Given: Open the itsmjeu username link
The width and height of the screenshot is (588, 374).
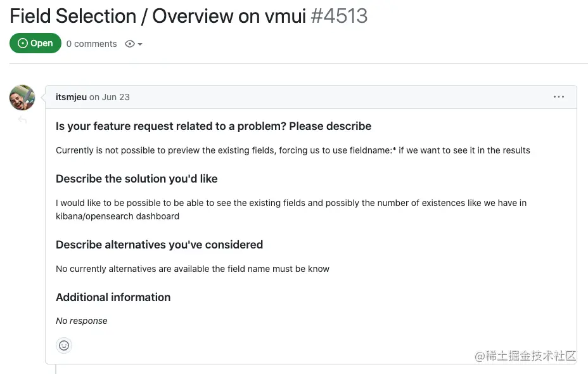Looking at the screenshot, I should (x=71, y=97).
